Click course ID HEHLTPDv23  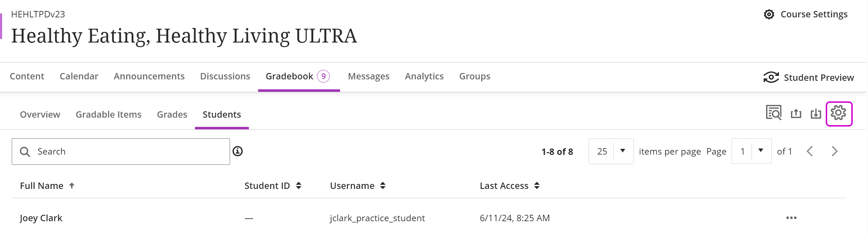(x=38, y=14)
